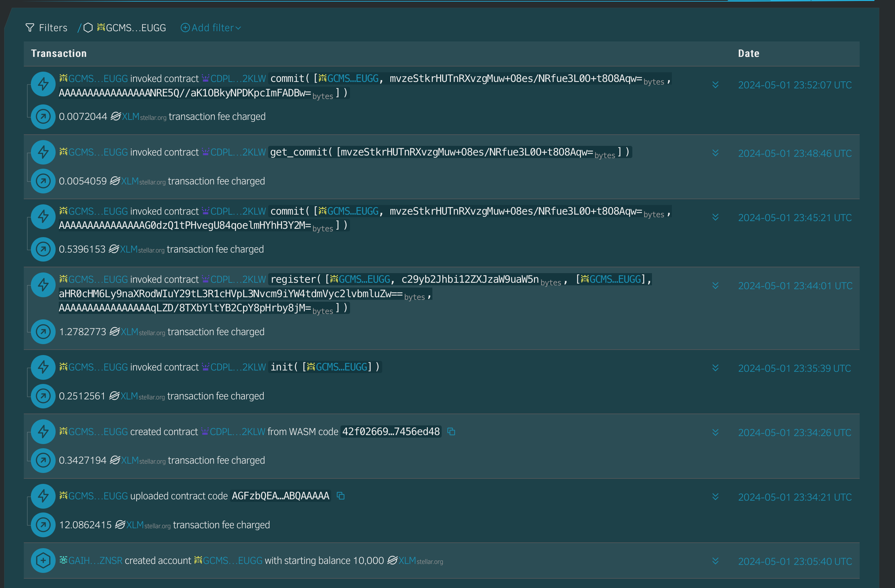Click the uploaded code text AGFzbQEA...ABQAAAAA

coord(281,496)
